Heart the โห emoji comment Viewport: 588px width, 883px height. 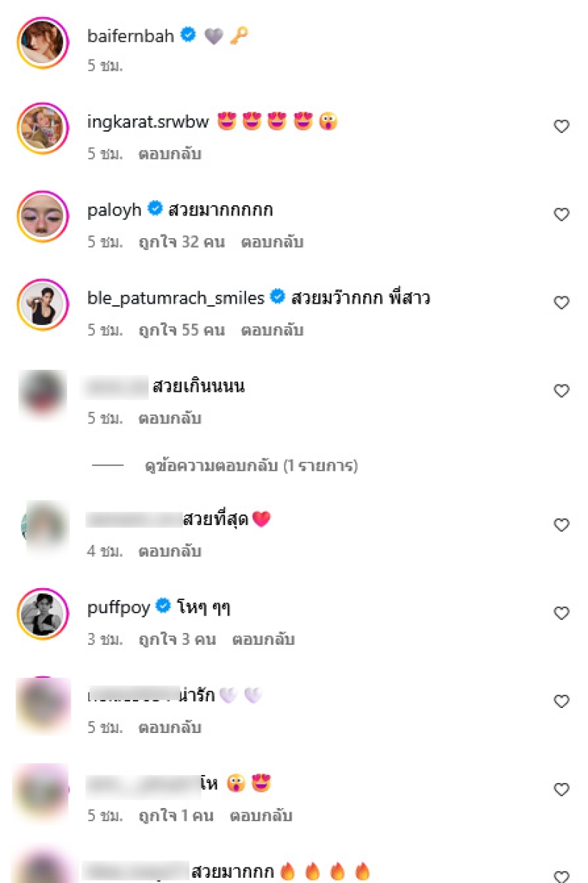click(x=562, y=790)
